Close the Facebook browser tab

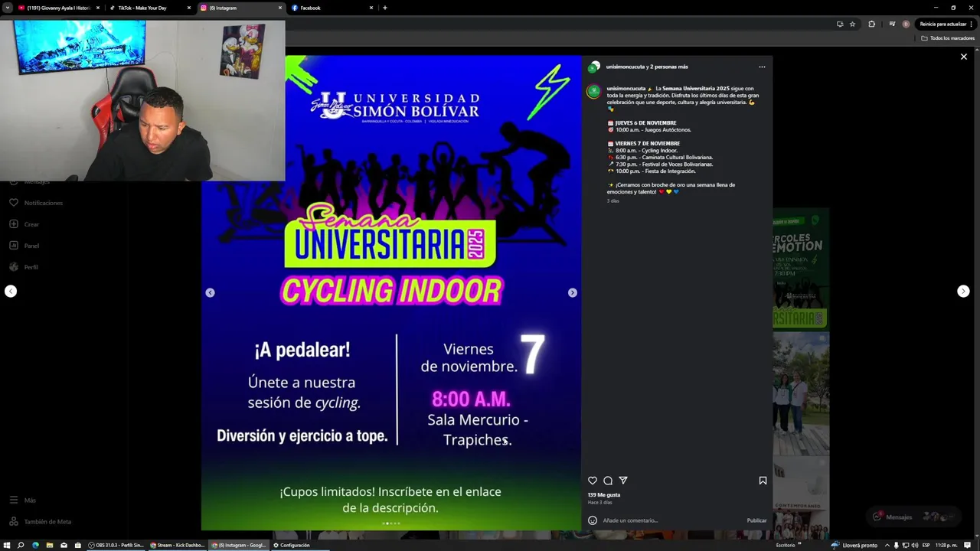(x=371, y=8)
